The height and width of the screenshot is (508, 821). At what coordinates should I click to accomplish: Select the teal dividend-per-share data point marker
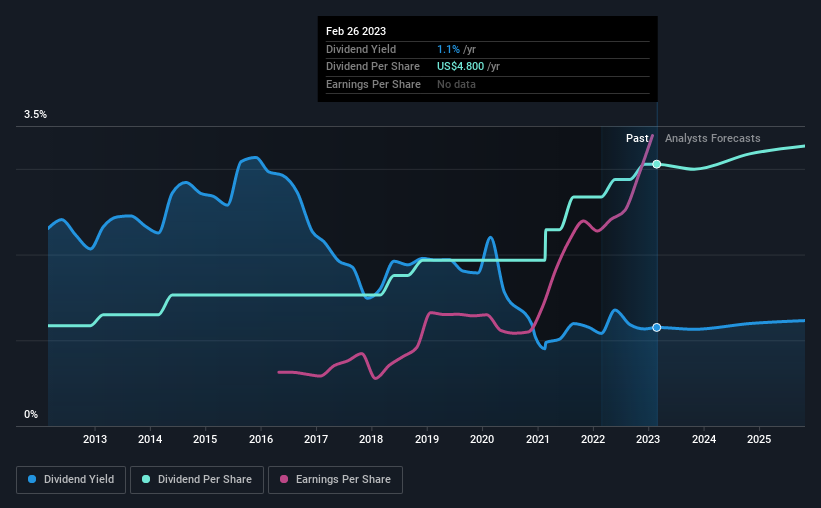[x=657, y=164]
